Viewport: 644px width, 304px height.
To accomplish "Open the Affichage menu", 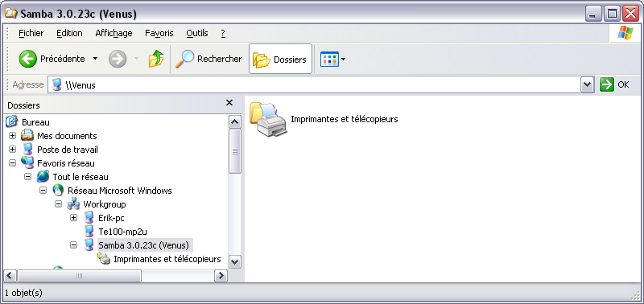I will (x=114, y=33).
